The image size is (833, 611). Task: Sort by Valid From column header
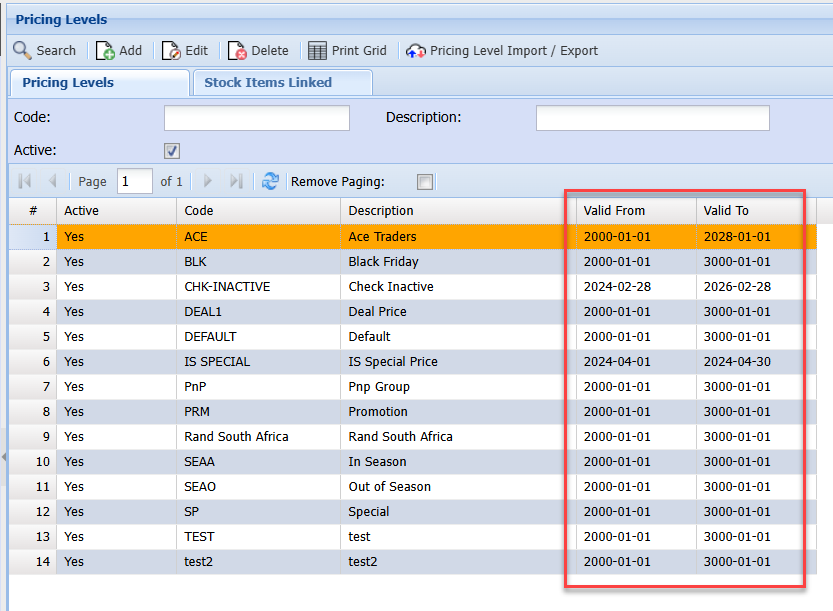click(614, 211)
